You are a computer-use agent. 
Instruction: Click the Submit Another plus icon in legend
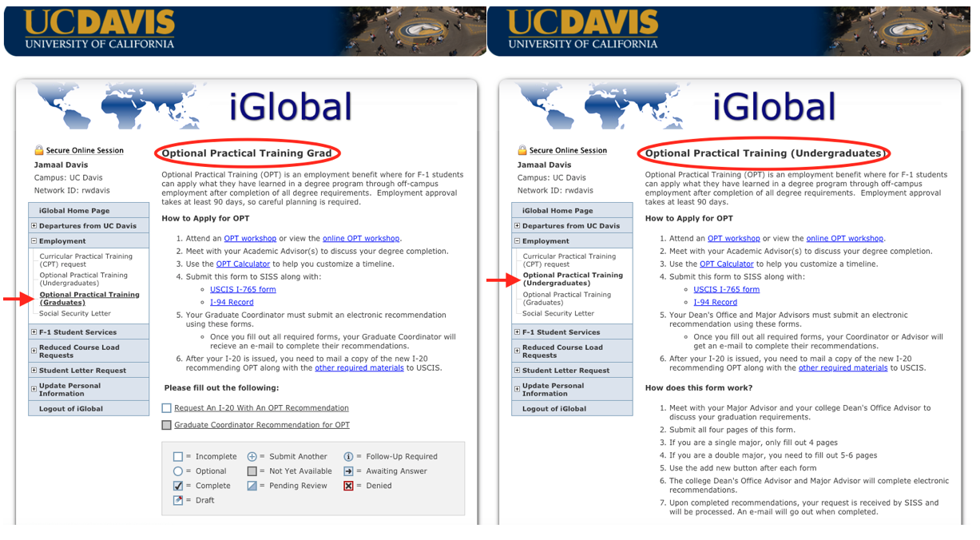(252, 457)
